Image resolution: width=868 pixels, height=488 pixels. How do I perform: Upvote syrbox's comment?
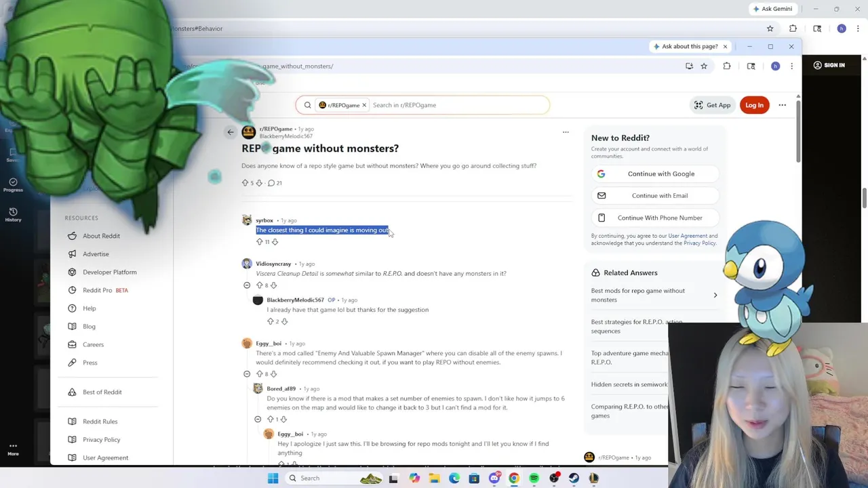pyautogui.click(x=260, y=242)
